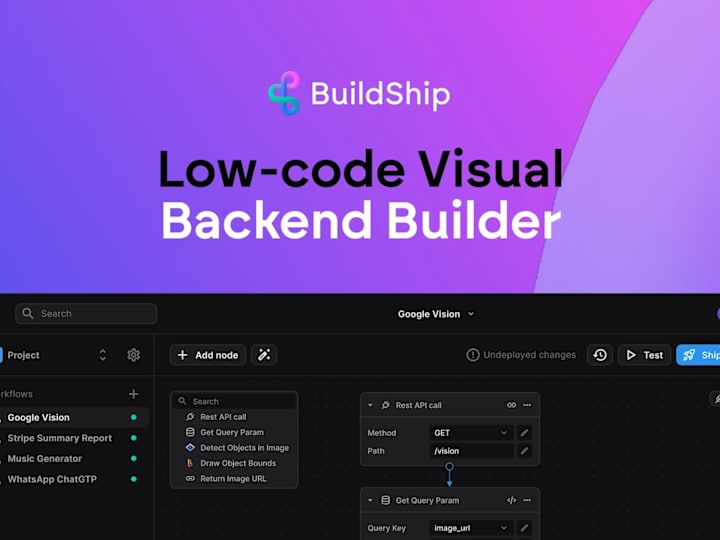The height and width of the screenshot is (540, 720).
Task: Click green status dot of WhatsApp ChatGTP
Action: click(134, 479)
